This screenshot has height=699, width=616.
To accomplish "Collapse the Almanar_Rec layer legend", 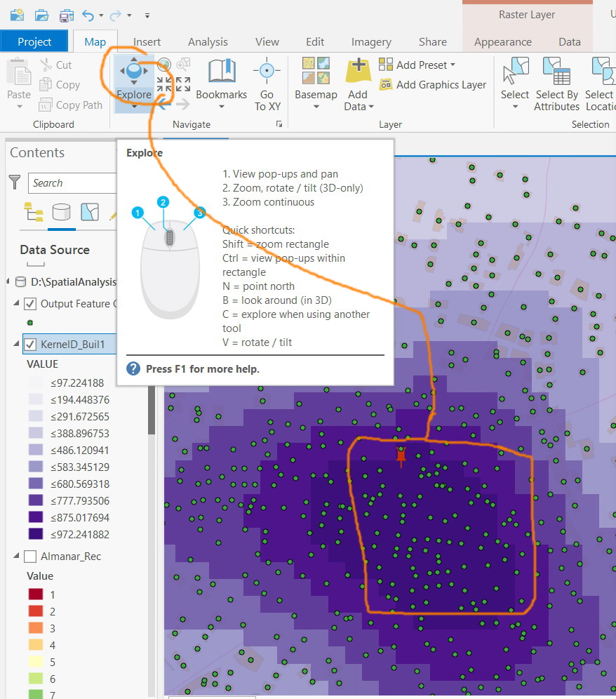I will point(16,557).
